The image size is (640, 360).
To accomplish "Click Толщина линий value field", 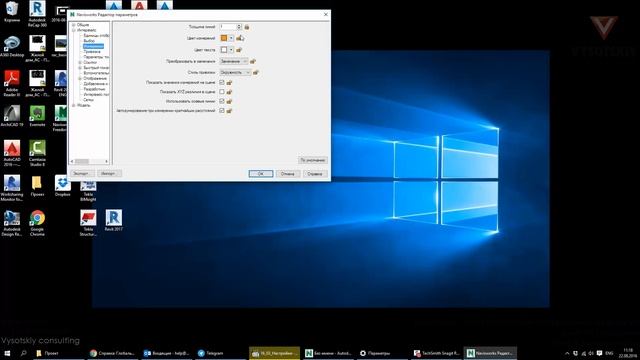I will [x=228, y=27].
